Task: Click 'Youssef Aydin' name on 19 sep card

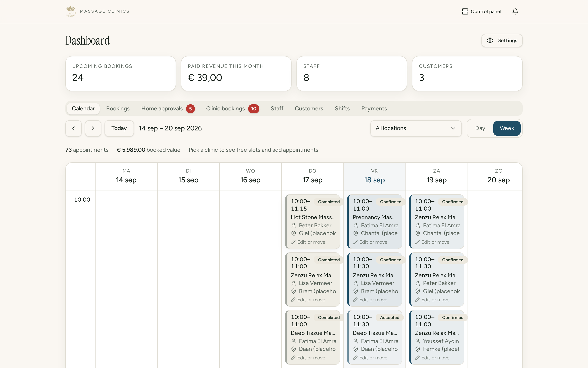Action: coord(441,341)
